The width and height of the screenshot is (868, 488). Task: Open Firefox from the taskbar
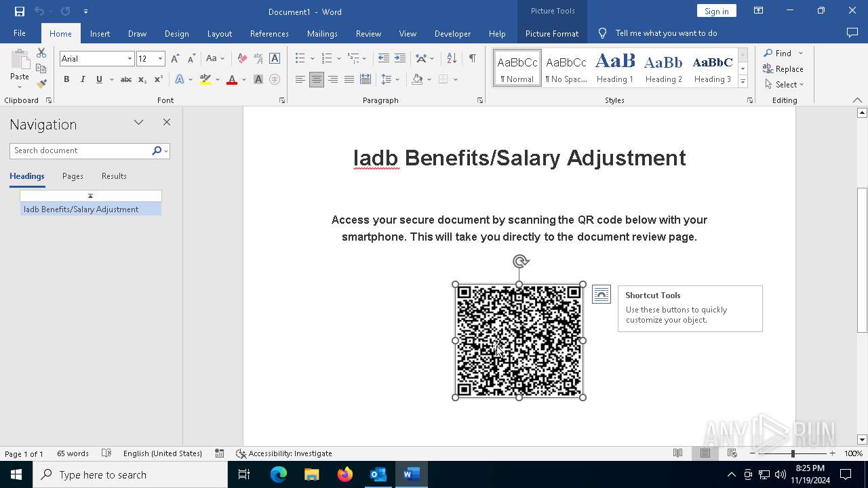point(345,474)
